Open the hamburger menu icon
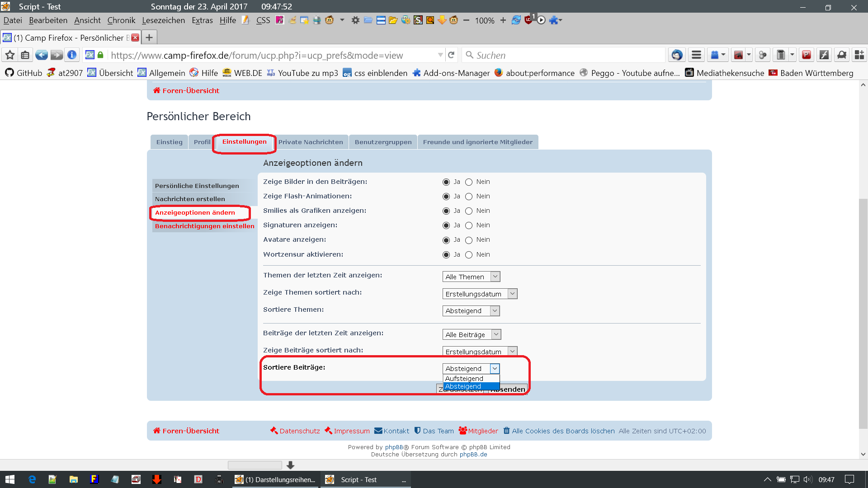Screen dimensions: 868x488 click(x=696, y=55)
